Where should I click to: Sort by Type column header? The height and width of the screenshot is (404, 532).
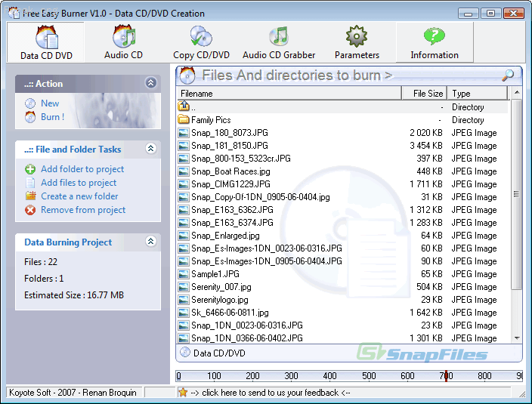[478, 93]
